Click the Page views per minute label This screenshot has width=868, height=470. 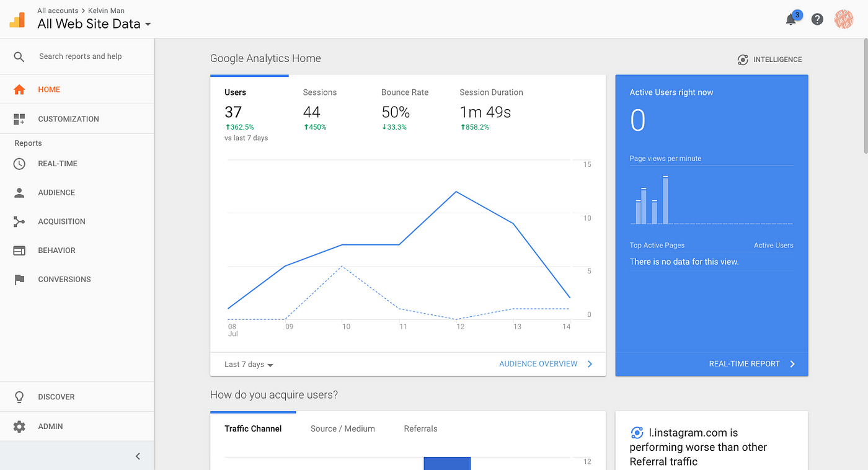665,159
